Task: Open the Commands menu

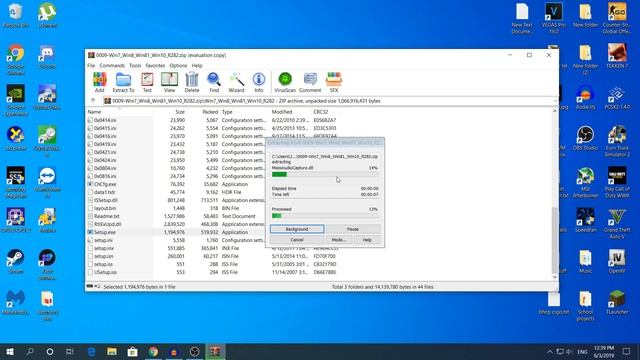Action: click(x=112, y=65)
